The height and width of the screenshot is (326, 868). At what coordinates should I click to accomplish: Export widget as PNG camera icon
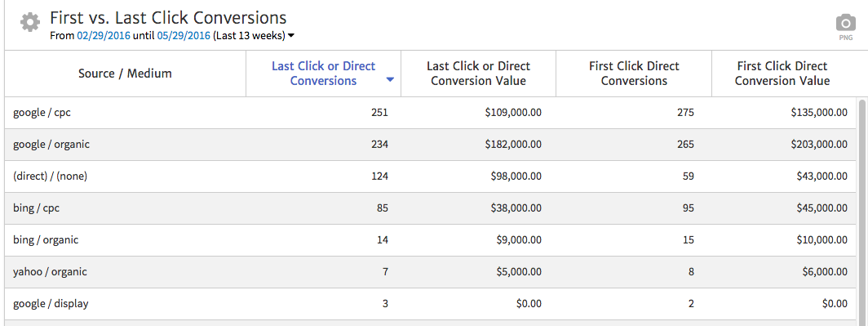pos(845,27)
